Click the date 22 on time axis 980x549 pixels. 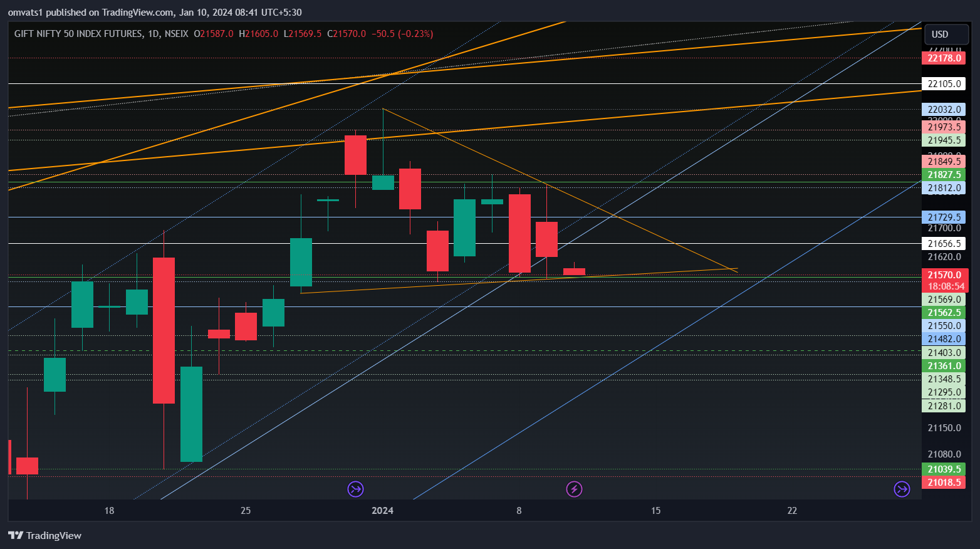pos(792,511)
